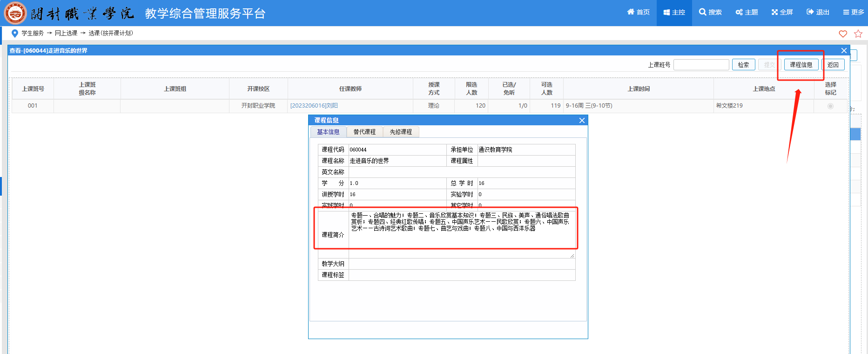Click the location pin breadcrumb icon

pyautogui.click(x=15, y=33)
